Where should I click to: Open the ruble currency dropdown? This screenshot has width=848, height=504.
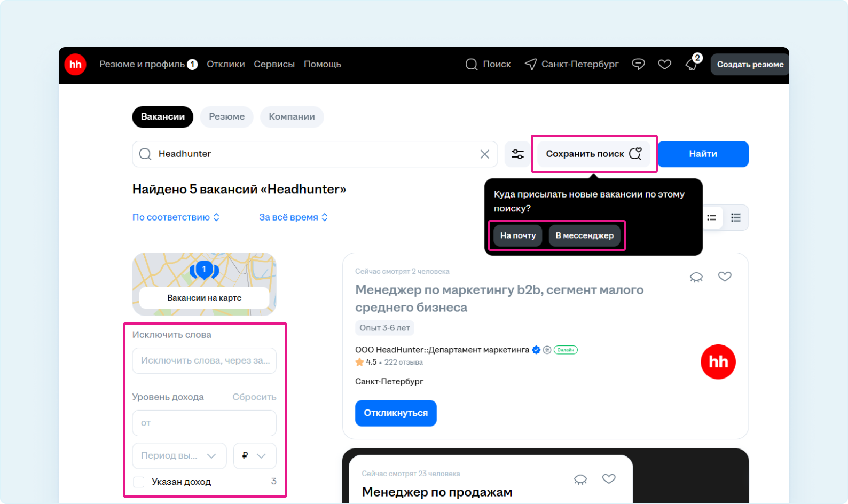(255, 456)
